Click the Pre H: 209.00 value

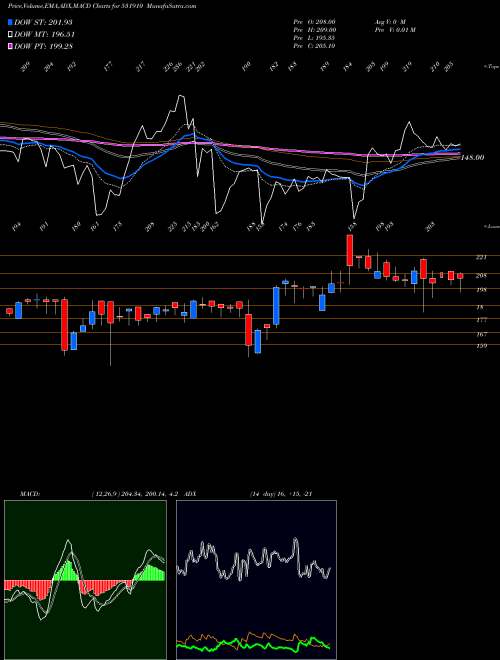click(315, 30)
